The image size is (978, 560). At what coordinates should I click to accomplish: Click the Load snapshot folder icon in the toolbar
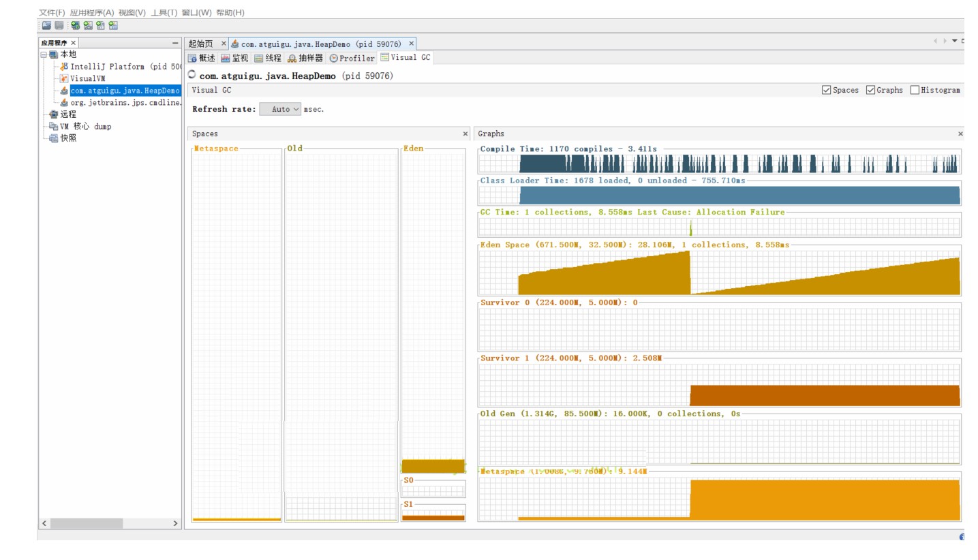46,25
